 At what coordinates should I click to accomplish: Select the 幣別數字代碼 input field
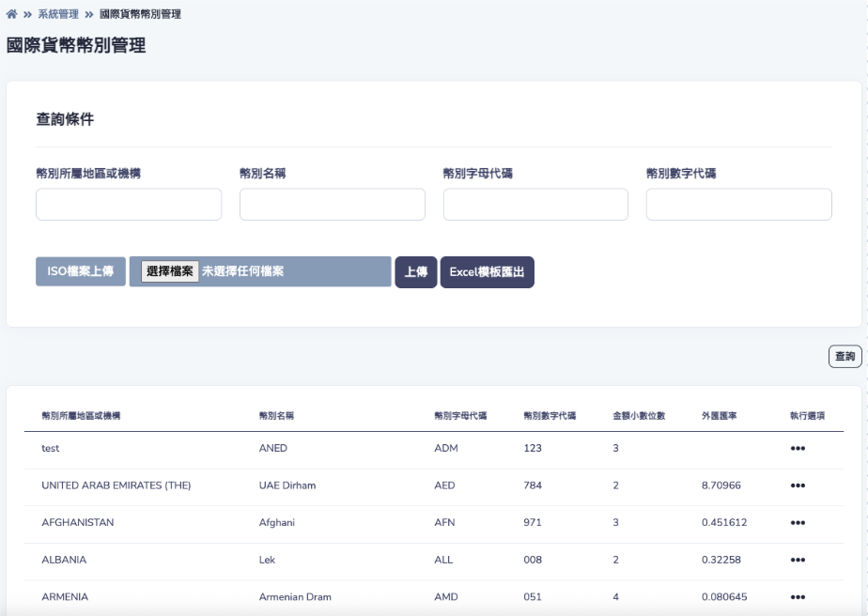point(738,205)
